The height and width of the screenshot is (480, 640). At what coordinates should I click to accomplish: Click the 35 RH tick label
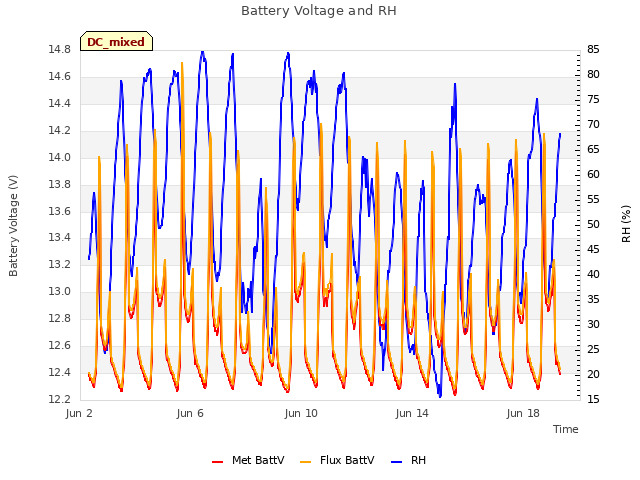[x=593, y=300]
